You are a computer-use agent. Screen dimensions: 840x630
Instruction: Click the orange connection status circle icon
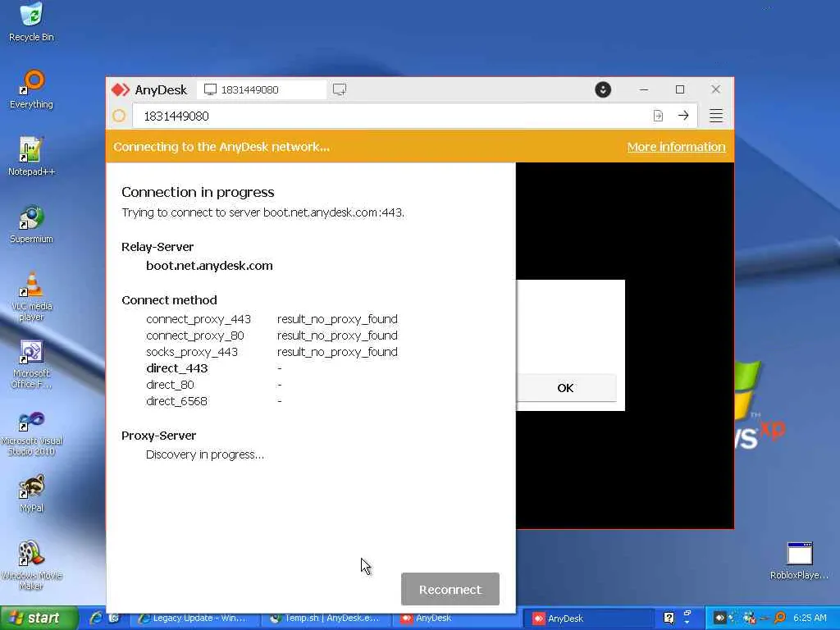(x=119, y=116)
